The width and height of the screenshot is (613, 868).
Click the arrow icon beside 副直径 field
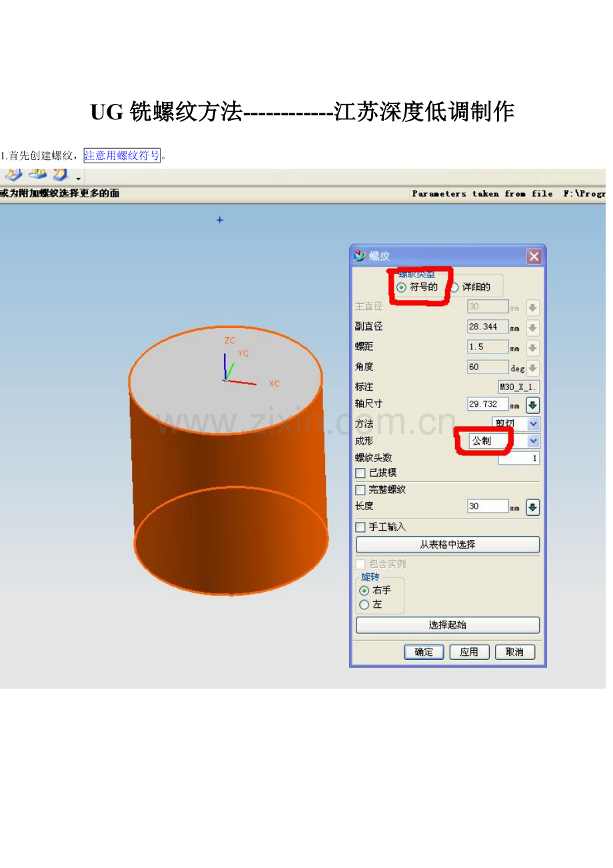pos(533,328)
